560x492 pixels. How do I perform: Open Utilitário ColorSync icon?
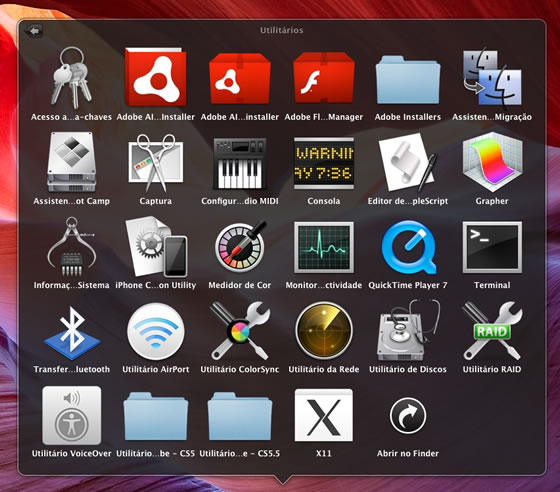coord(240,331)
